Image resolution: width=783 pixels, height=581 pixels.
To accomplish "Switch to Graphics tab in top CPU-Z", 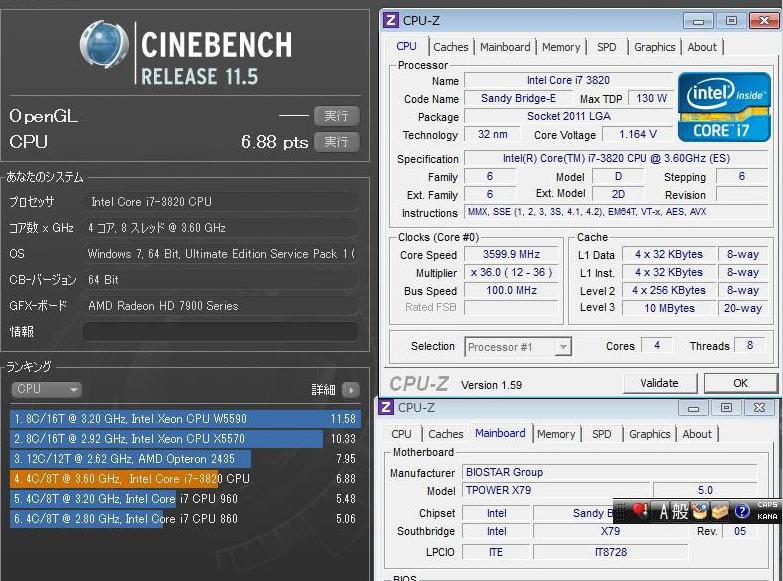I will point(654,47).
